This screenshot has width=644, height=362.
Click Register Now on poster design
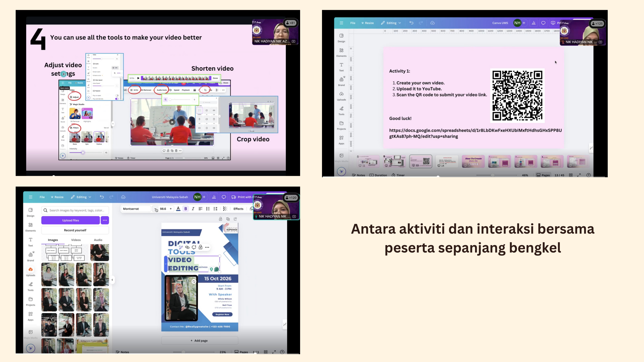pos(222,314)
